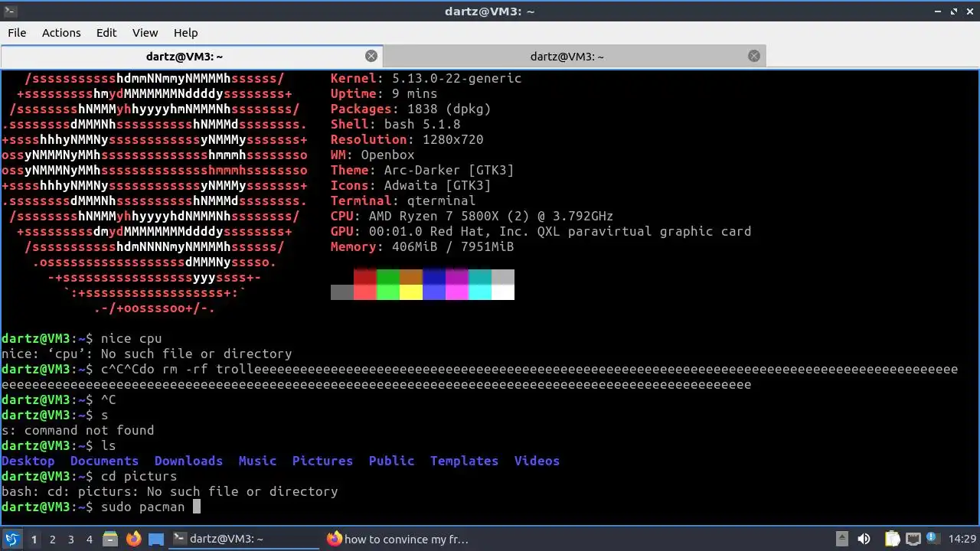Switch to the Firefox 'how to convince' window
Image resolution: width=980 pixels, height=551 pixels.
pyautogui.click(x=397, y=539)
